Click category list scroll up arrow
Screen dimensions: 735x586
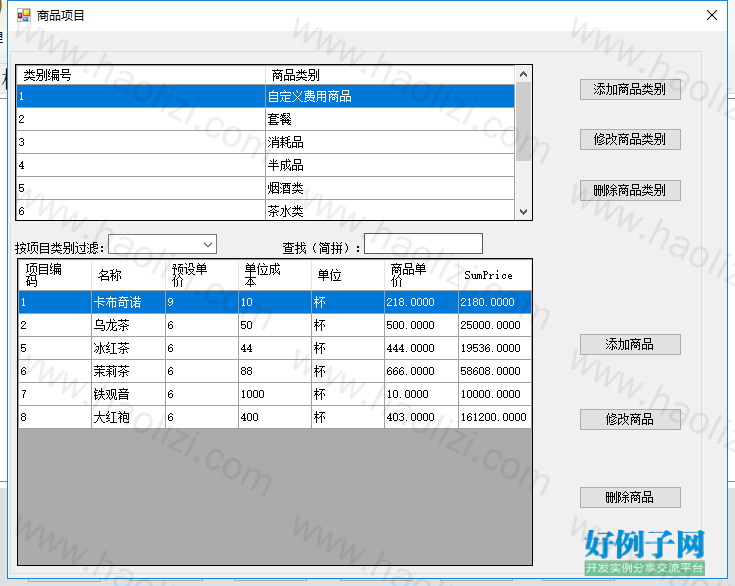(x=524, y=74)
